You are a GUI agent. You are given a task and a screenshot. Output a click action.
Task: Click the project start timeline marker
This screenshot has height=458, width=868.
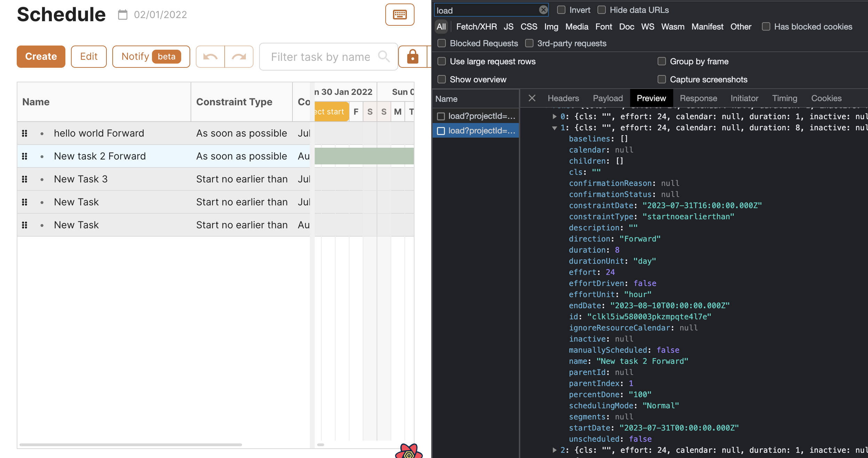point(331,112)
